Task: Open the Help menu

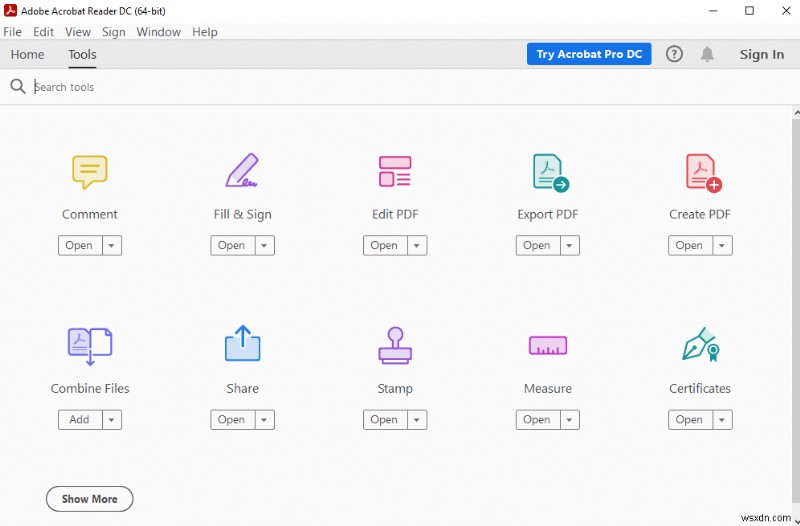Action: 205,32
